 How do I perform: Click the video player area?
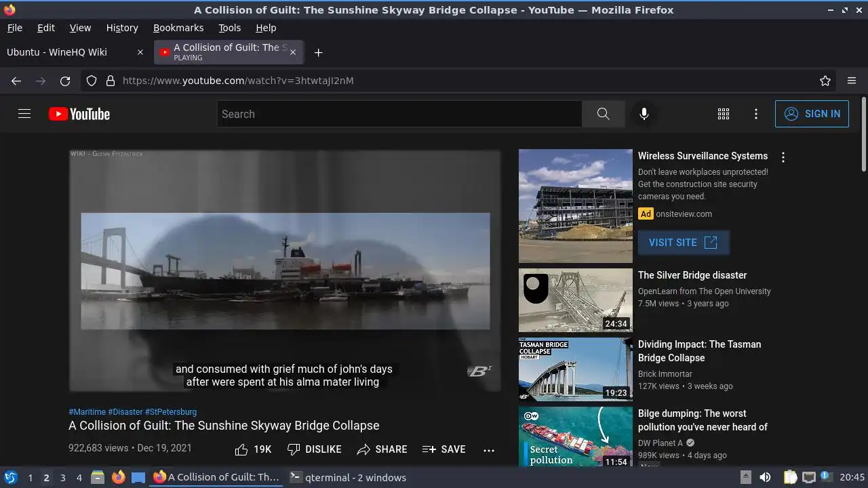[285, 270]
